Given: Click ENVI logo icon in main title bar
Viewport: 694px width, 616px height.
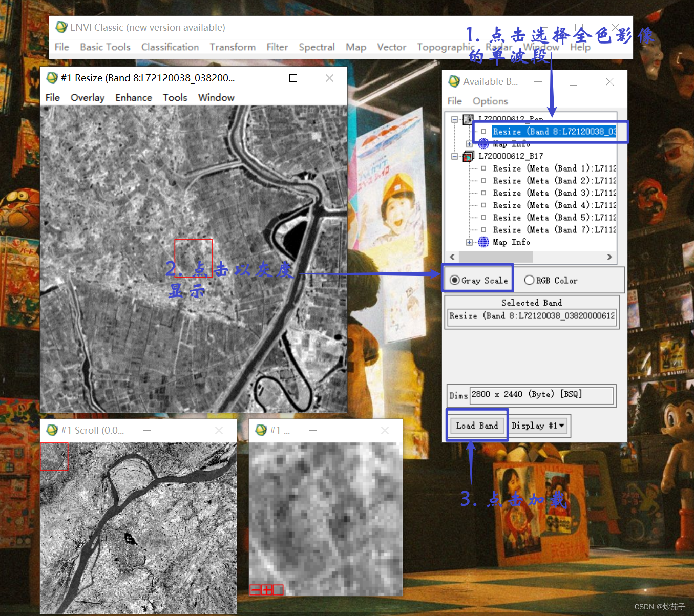Looking at the screenshot, I should pyautogui.click(x=61, y=27).
